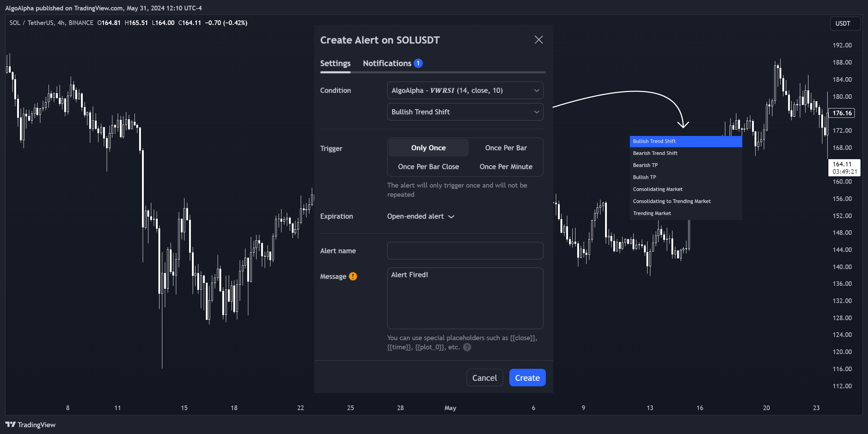Screen dimensions: 868x434
Task: Click the May label on time axis
Action: [450, 408]
